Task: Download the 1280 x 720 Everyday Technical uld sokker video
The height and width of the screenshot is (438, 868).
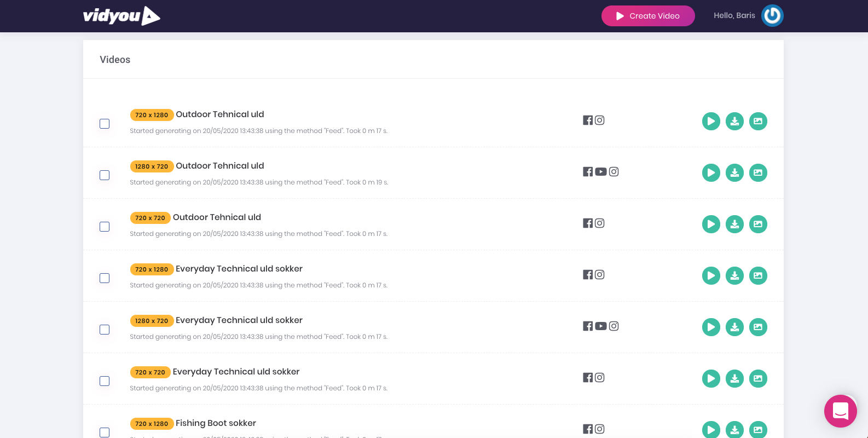Action: click(x=734, y=327)
